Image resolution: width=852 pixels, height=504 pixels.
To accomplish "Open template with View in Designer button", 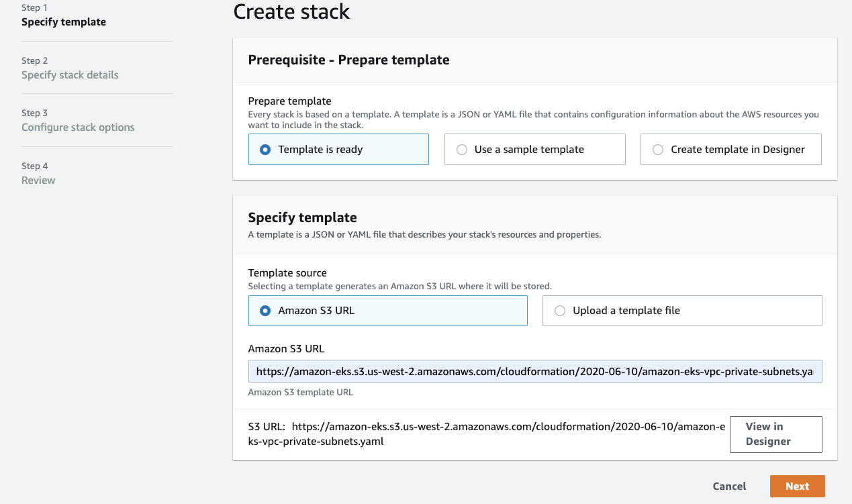I will [x=775, y=434].
